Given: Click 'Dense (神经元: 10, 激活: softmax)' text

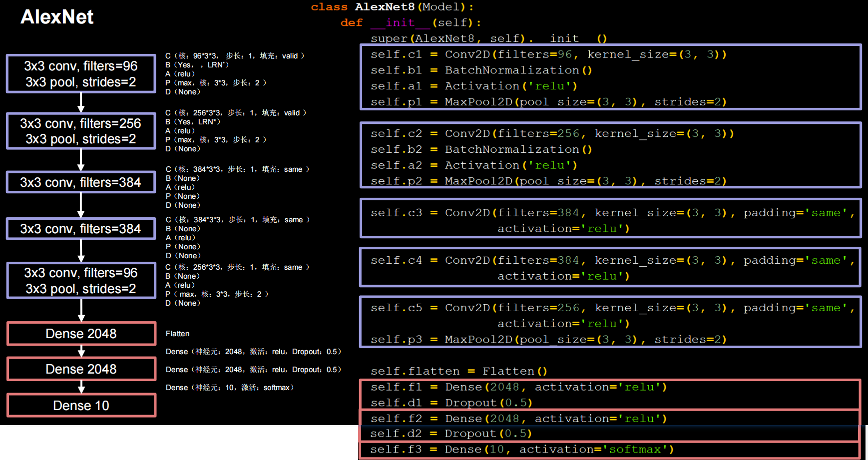Looking at the screenshot, I should tap(230, 388).
